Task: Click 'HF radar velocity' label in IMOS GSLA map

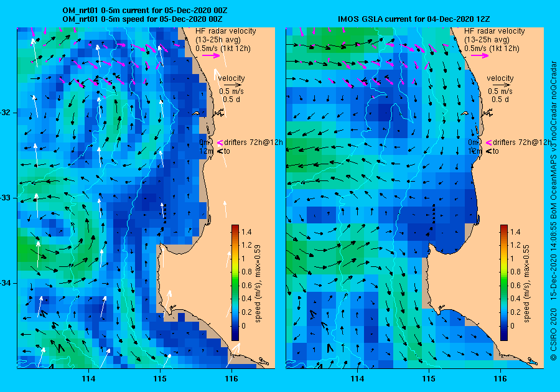Action: [495, 31]
